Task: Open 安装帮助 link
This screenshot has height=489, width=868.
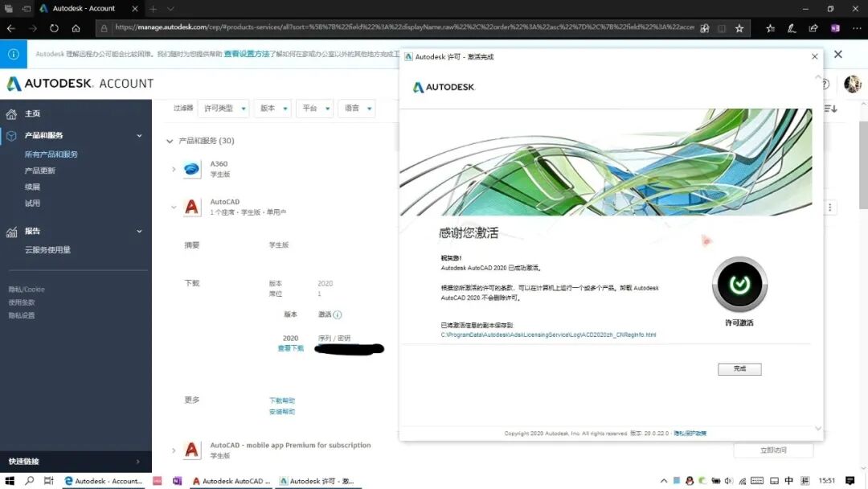Action: tap(282, 412)
